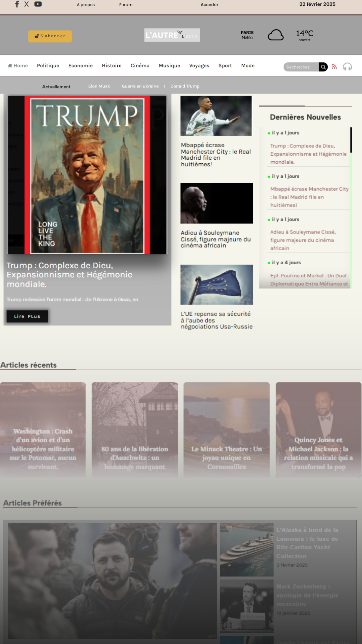Click the 22 février 2025 date
This screenshot has height=644, width=362.
(317, 4)
